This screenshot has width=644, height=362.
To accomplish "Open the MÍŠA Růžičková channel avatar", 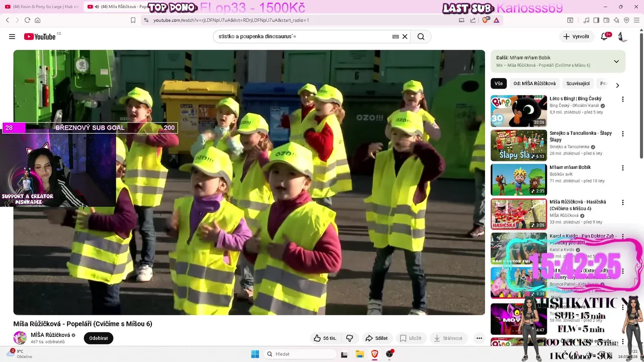I will pos(20,338).
